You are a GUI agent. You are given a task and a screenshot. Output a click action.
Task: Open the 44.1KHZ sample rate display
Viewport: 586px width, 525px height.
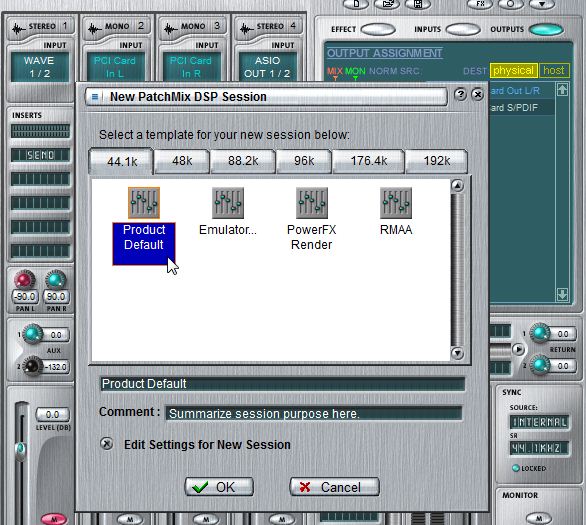click(539, 448)
